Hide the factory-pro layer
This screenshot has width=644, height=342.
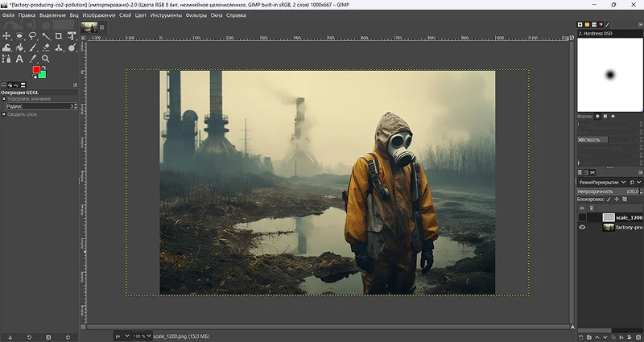click(582, 227)
